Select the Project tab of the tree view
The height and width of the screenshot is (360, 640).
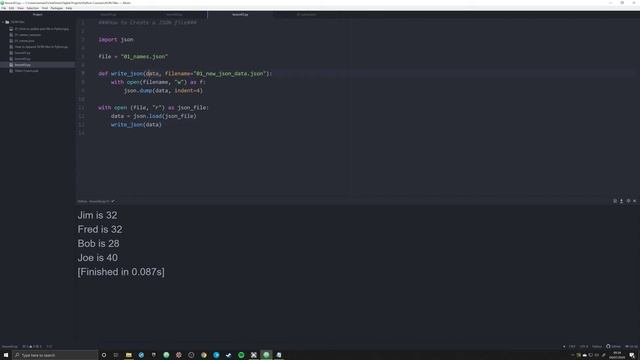tap(38, 15)
